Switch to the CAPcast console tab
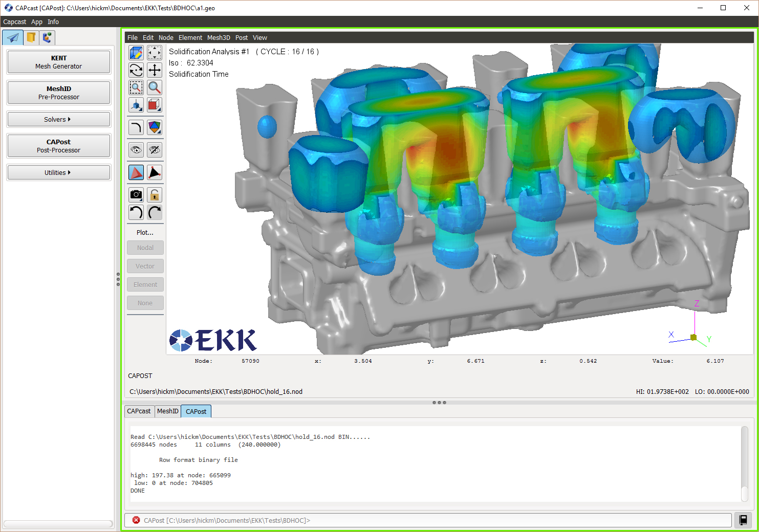This screenshot has height=532, width=759. 139,411
